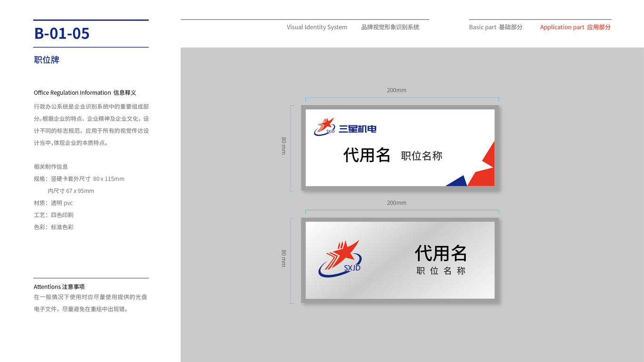Click the header text 品牌视觉形象识别系统
The height and width of the screenshot is (362, 644).
tap(390, 27)
